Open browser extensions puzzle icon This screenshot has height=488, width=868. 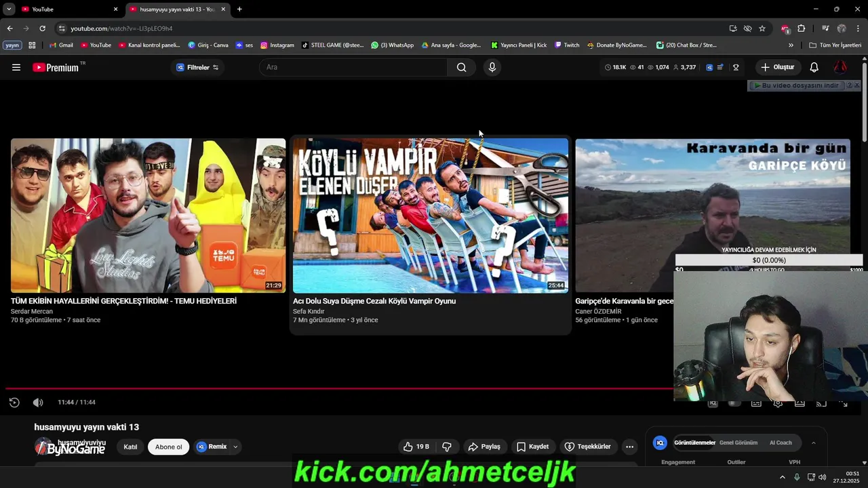802,28
